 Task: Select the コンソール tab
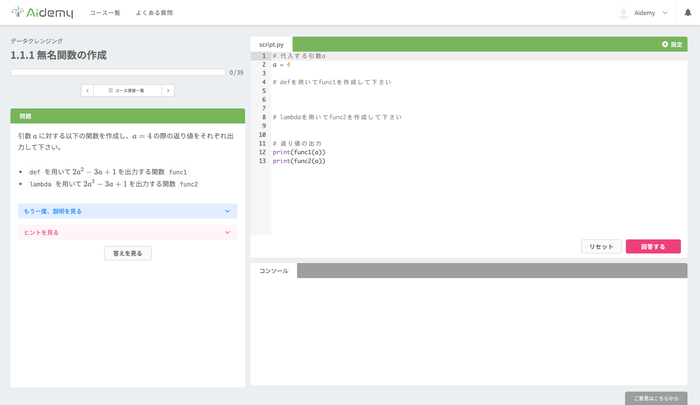pyautogui.click(x=274, y=271)
